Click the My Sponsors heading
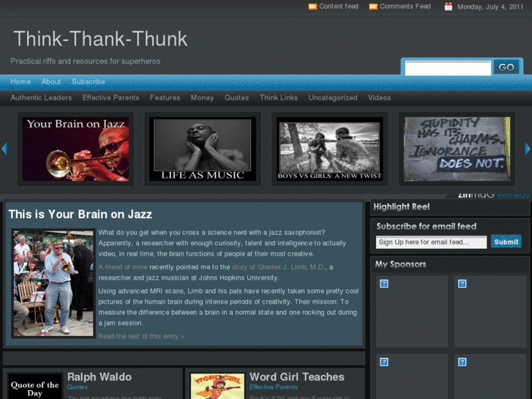This screenshot has height=399, width=532. point(400,264)
